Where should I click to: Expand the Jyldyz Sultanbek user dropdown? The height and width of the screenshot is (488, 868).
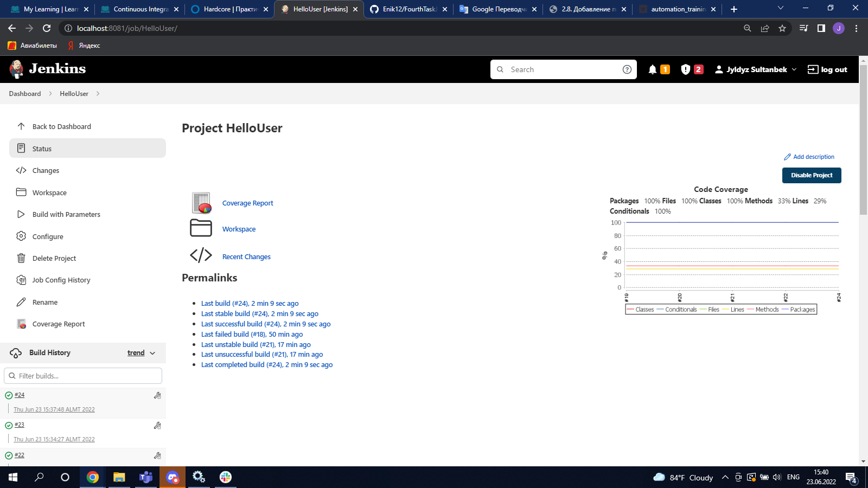point(794,69)
